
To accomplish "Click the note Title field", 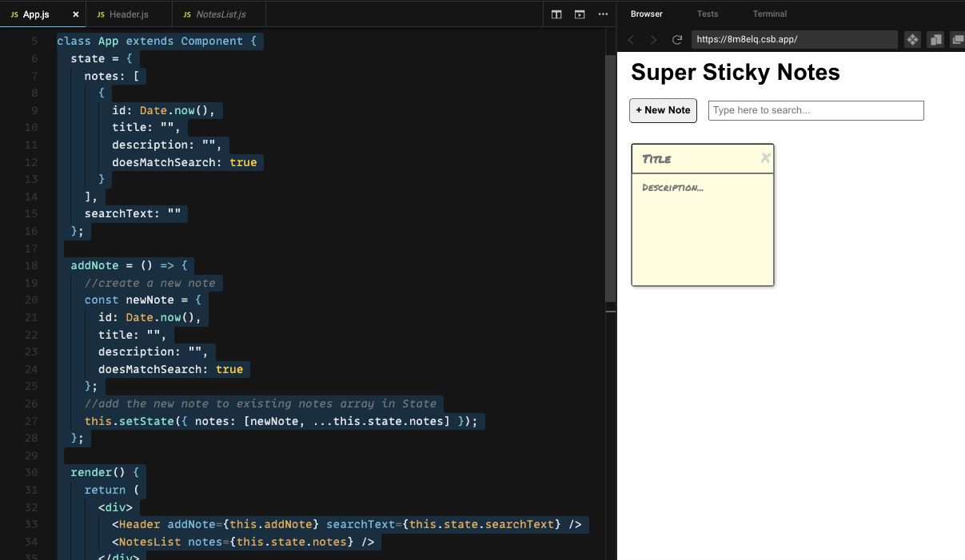I will click(x=696, y=159).
